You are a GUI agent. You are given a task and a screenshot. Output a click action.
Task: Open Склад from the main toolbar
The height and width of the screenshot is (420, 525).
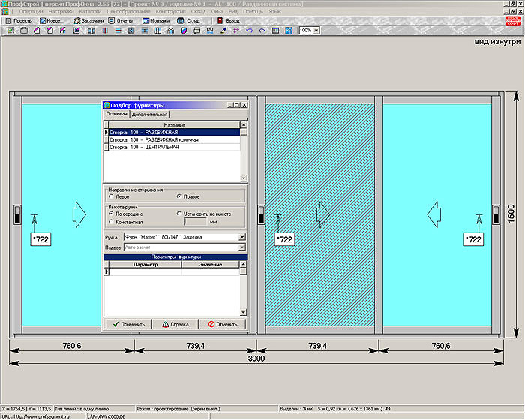coord(189,20)
